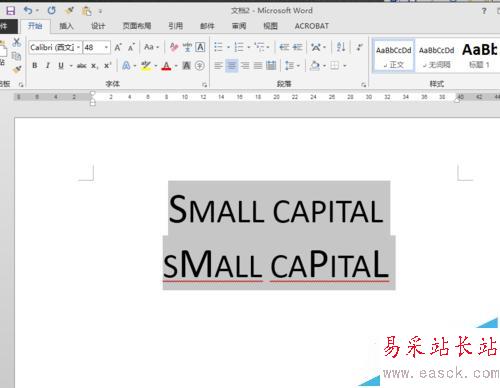The image size is (500, 388).
Task: Apply distributed alignment
Action: pyautogui.click(x=271, y=66)
